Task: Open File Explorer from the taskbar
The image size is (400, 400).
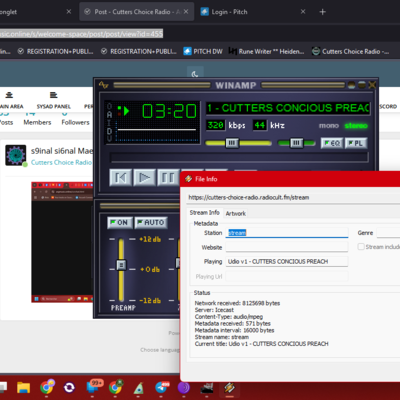Action: pos(23,387)
